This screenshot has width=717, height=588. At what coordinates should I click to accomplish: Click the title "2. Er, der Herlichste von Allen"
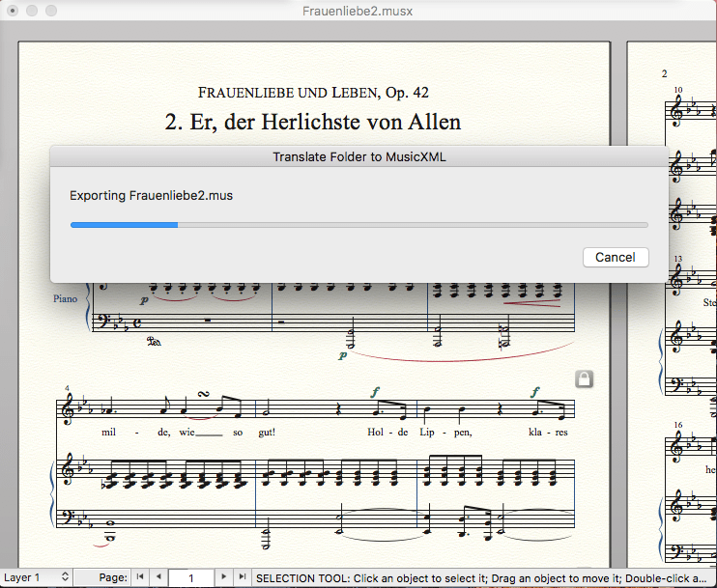(313, 122)
